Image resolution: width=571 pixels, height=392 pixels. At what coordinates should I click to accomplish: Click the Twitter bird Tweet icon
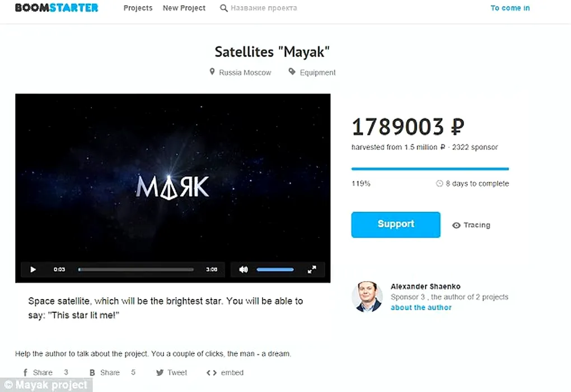160,373
